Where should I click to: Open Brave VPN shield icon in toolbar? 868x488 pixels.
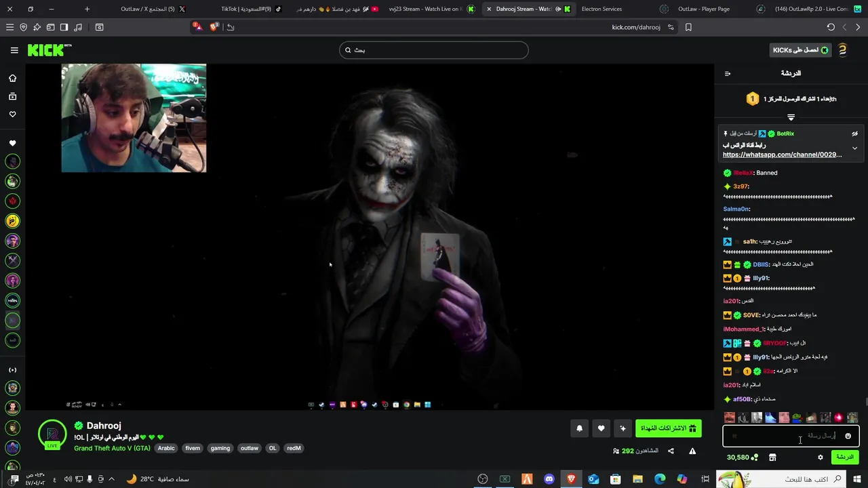(23, 27)
